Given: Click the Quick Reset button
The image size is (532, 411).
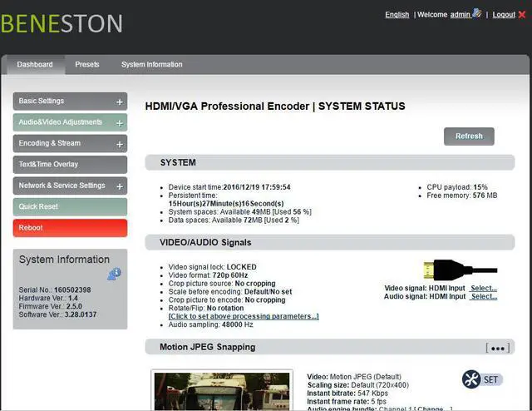Looking at the screenshot, I should click(x=70, y=207).
